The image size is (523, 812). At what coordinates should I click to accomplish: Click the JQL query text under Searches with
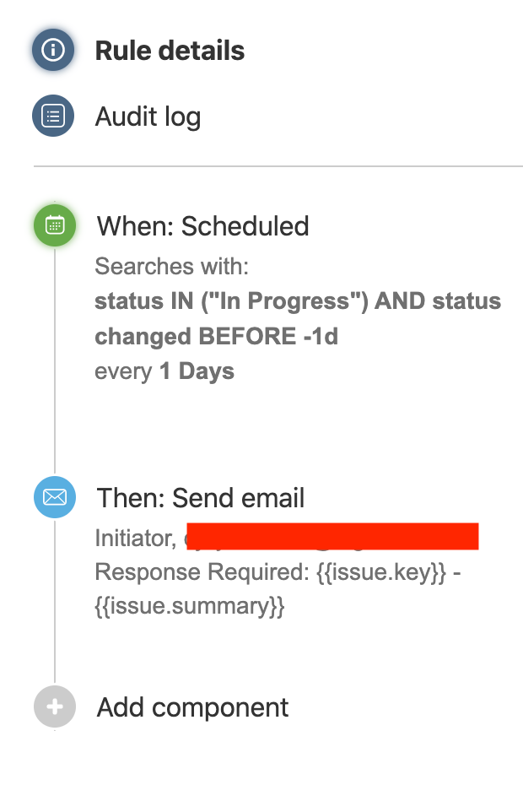[x=297, y=318]
